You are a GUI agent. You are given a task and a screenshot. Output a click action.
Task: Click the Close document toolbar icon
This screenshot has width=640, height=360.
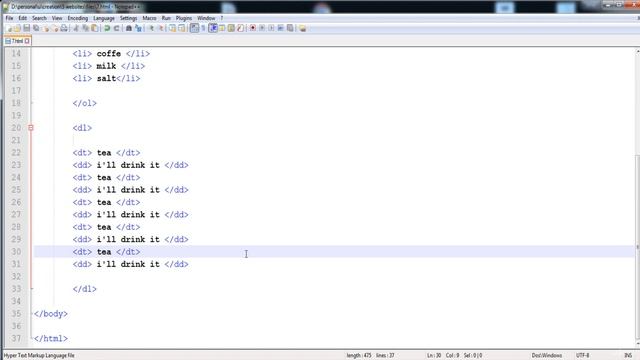coord(46,28)
